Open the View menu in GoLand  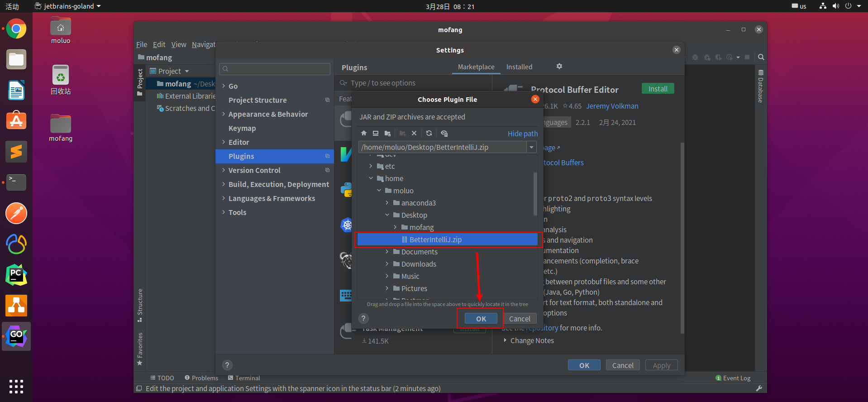pos(178,44)
